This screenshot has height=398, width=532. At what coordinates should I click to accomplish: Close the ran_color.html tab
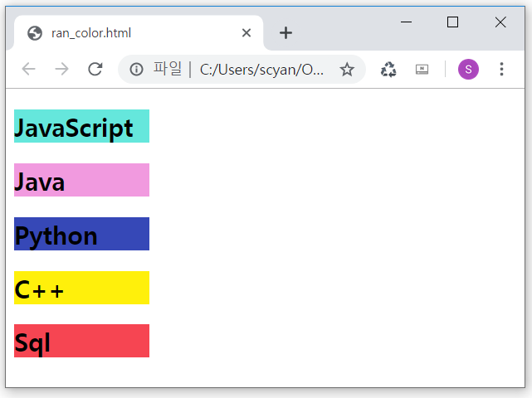click(x=246, y=33)
